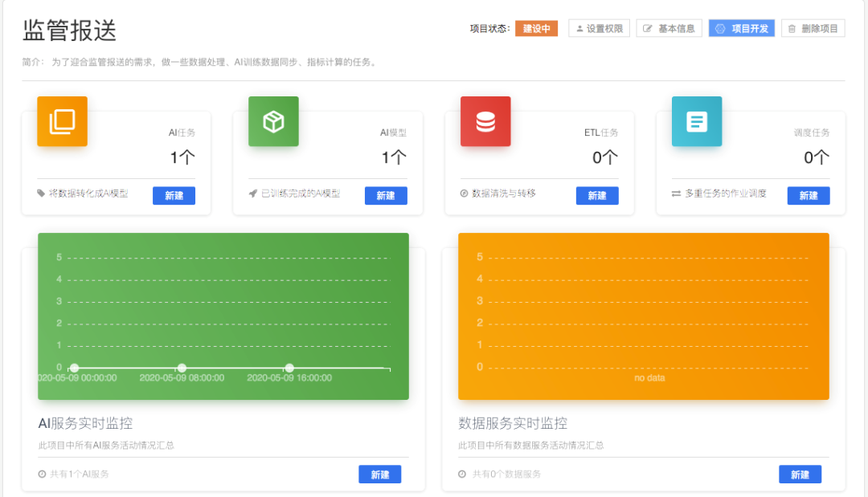Click 新建 under 数据服务实时监控
The width and height of the screenshot is (868, 497).
800,475
